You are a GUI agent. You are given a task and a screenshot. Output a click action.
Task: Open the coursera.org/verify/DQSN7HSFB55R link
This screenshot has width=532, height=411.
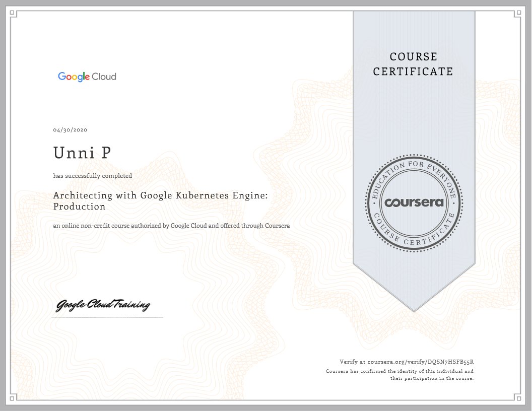pos(421,362)
